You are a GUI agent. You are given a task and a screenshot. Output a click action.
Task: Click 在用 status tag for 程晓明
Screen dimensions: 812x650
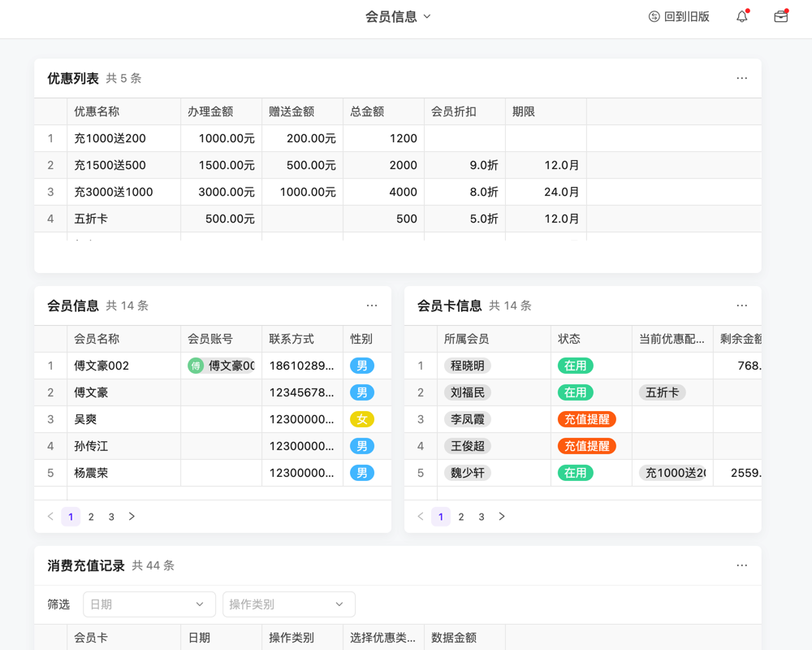click(575, 366)
